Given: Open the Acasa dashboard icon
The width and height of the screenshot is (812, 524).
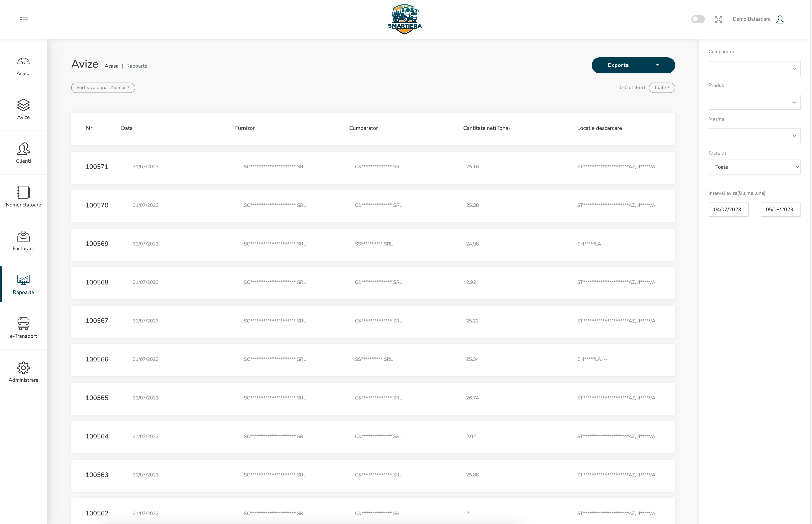Looking at the screenshot, I should [x=23, y=62].
